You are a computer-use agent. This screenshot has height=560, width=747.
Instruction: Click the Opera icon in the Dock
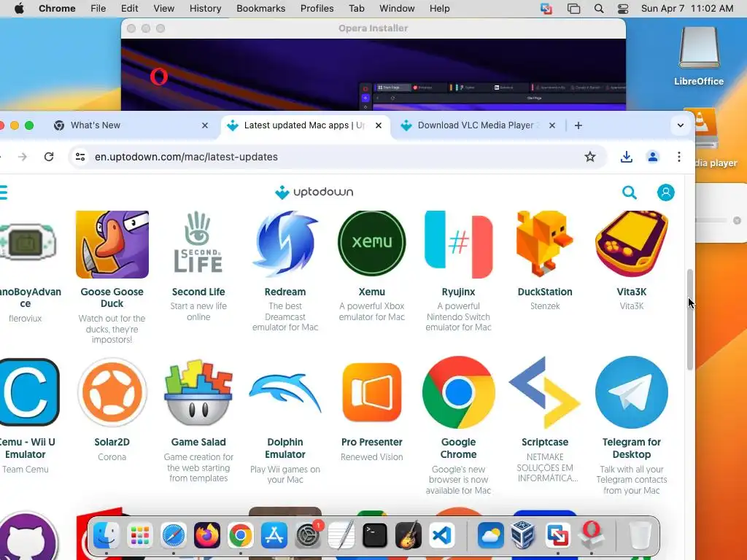(x=591, y=535)
